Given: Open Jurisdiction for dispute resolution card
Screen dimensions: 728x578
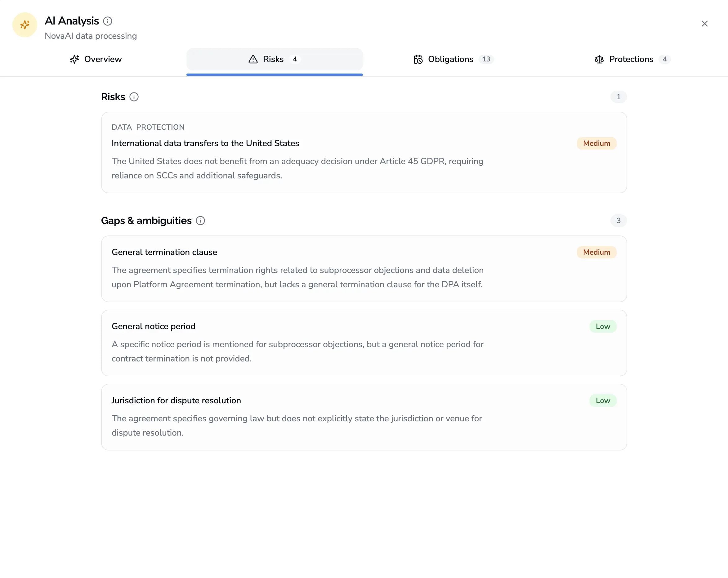Looking at the screenshot, I should [364, 417].
